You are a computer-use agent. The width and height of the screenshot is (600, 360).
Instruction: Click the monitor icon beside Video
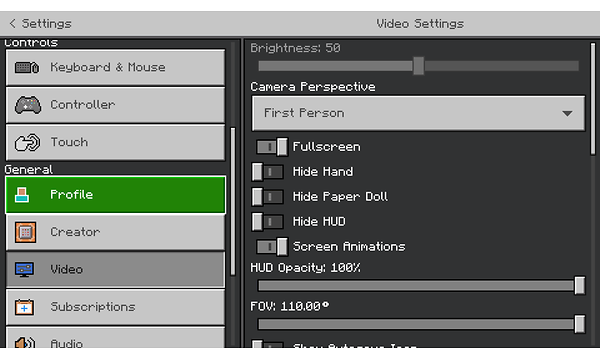click(x=24, y=269)
